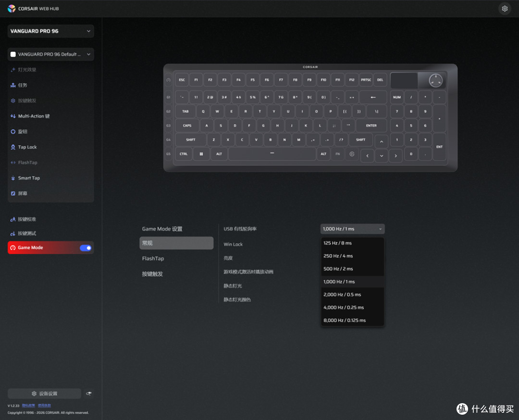The width and height of the screenshot is (519, 420).
Task: Open the settings gear in the top-right corner
Action: click(505, 9)
